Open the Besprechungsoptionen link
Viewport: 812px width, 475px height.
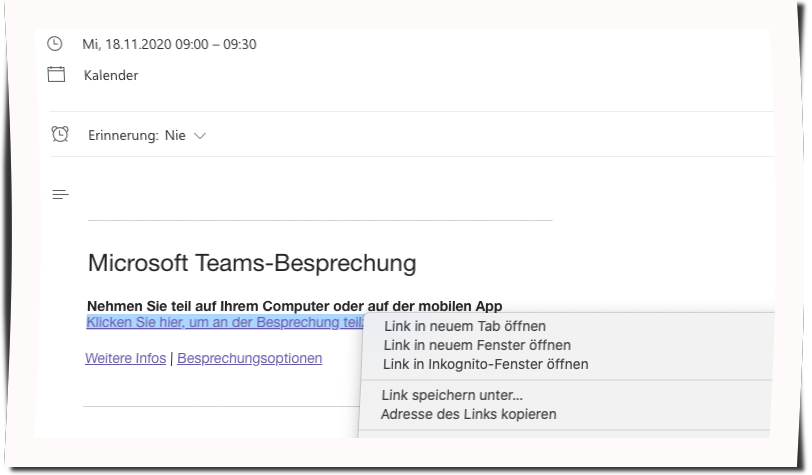click(249, 358)
